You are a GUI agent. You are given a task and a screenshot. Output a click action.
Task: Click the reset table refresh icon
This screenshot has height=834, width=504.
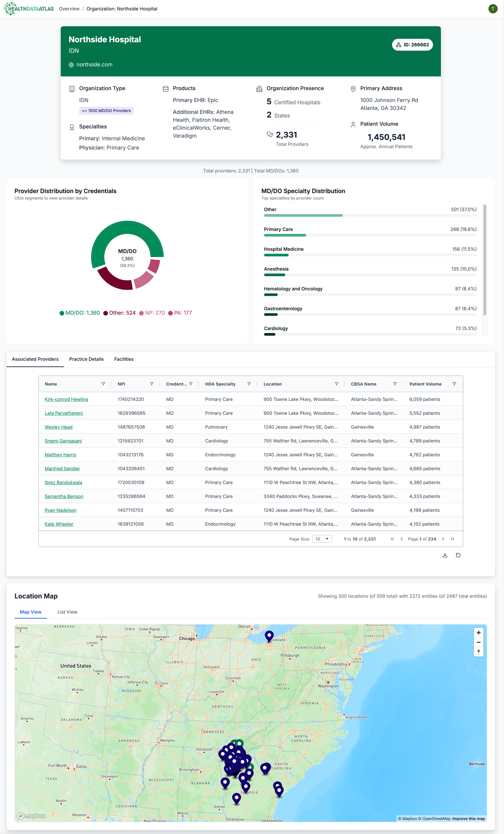[x=458, y=555]
